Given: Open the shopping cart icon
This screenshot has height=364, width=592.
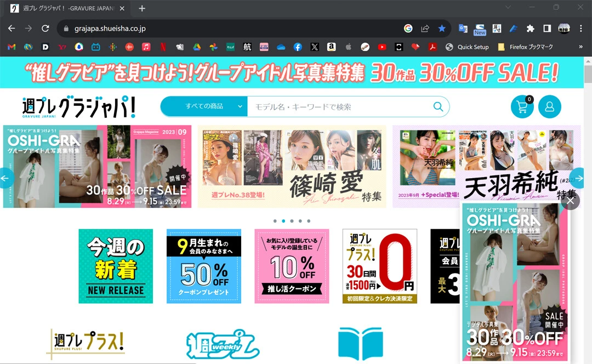Looking at the screenshot, I should pos(522,106).
